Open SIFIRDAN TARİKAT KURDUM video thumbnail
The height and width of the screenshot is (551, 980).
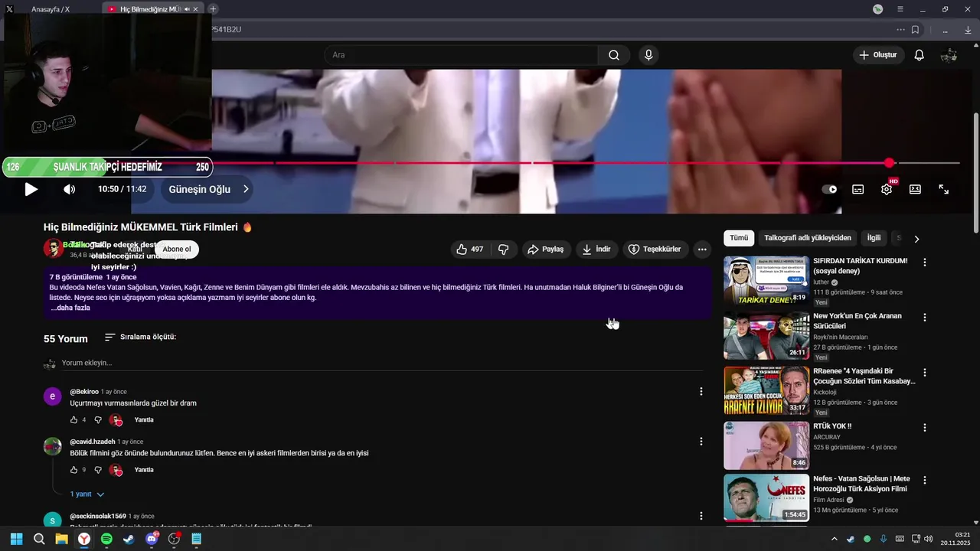click(766, 280)
